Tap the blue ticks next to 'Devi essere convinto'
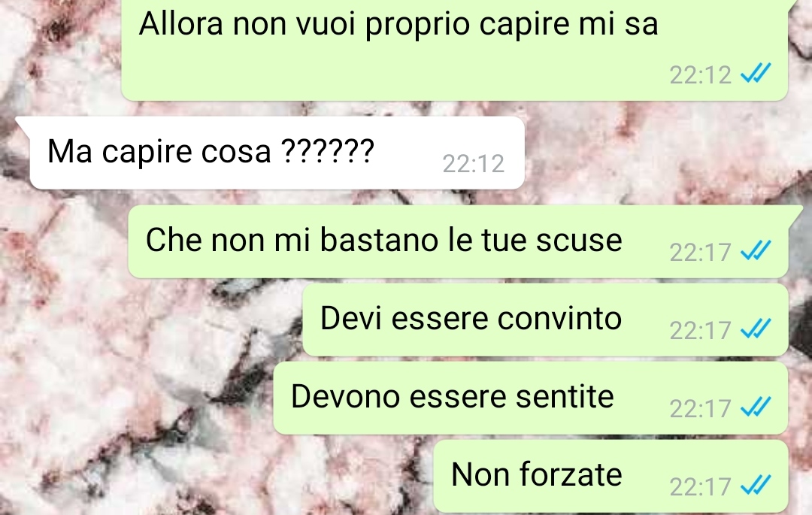Viewport: 812px width, 515px height. 756,329
